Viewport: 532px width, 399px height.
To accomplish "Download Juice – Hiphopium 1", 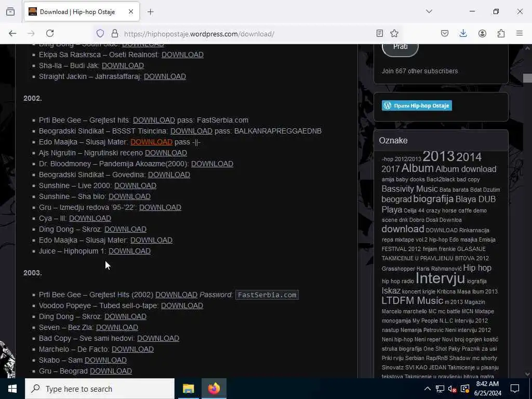I will pyautogui.click(x=129, y=251).
